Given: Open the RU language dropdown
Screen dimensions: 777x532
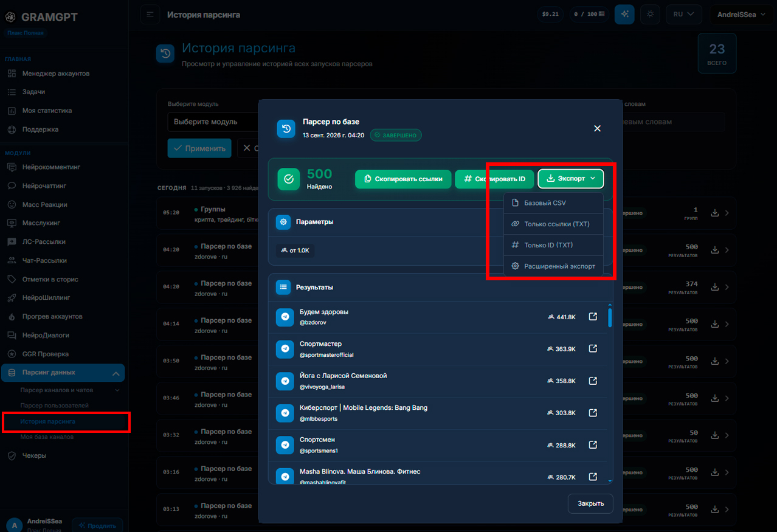Looking at the screenshot, I should click(x=684, y=15).
